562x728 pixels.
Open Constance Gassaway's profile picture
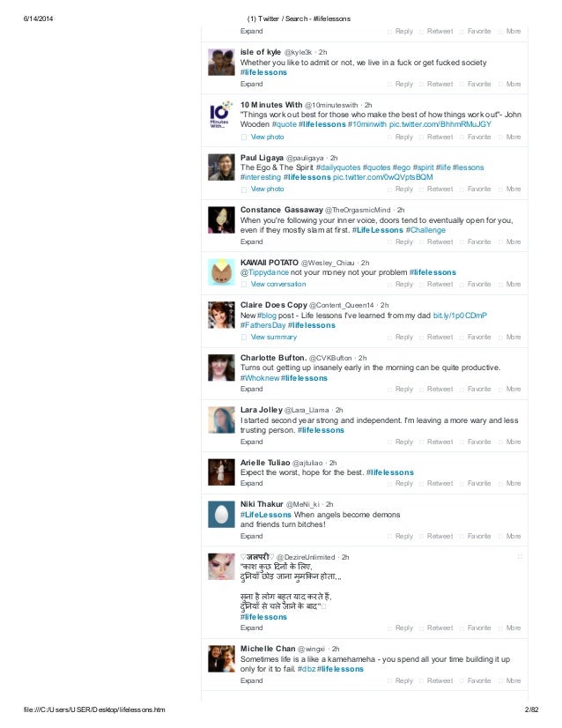point(221,220)
